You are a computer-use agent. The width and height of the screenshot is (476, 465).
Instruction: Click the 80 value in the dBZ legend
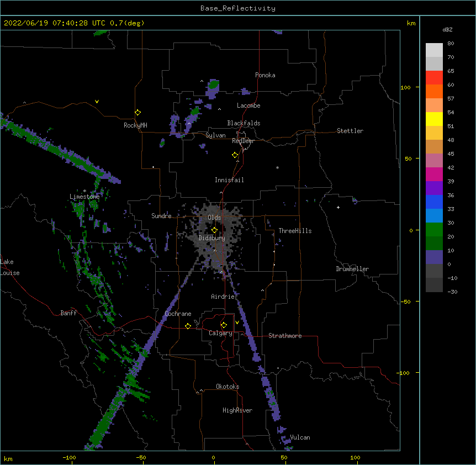coord(451,44)
